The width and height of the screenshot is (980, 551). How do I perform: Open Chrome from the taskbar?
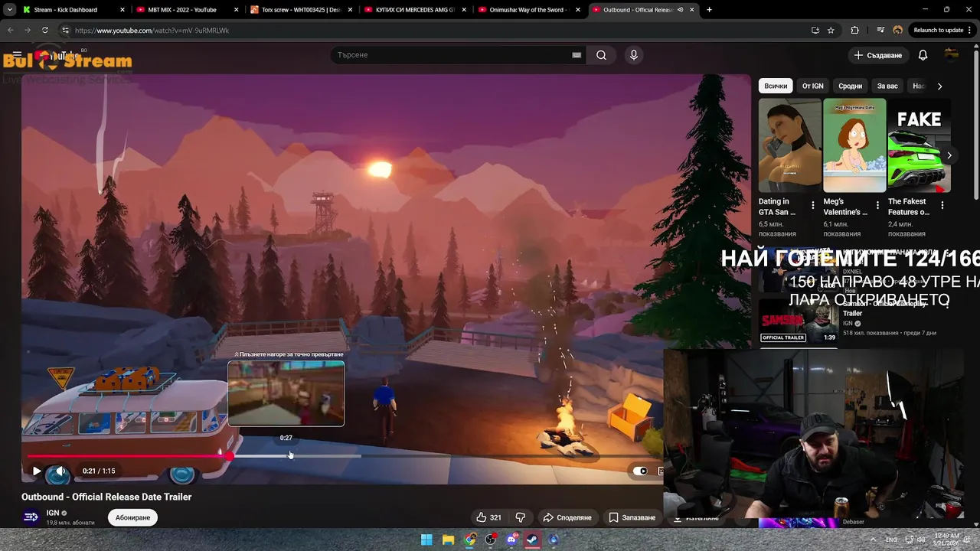click(469, 540)
